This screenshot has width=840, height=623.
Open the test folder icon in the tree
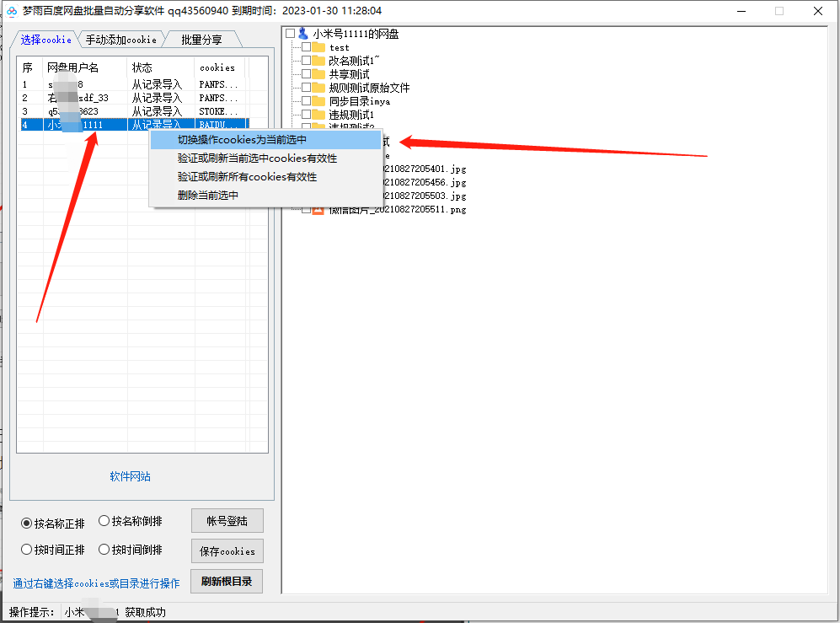[x=318, y=47]
